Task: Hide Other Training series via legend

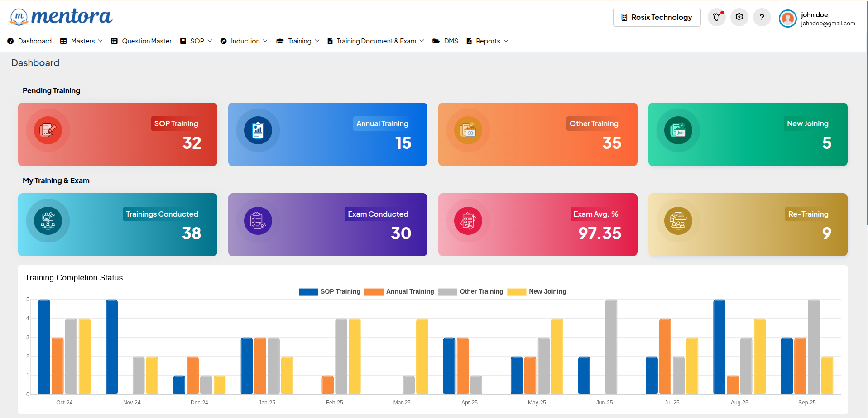Action: pyautogui.click(x=471, y=292)
